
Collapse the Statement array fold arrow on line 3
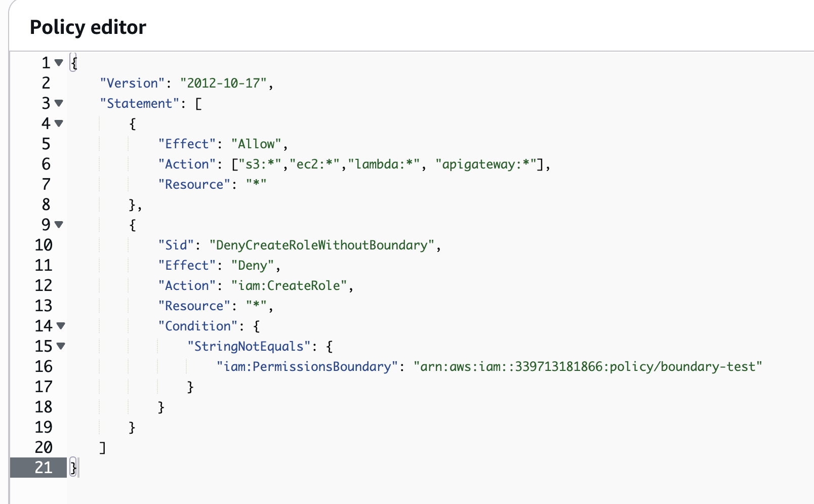(59, 103)
